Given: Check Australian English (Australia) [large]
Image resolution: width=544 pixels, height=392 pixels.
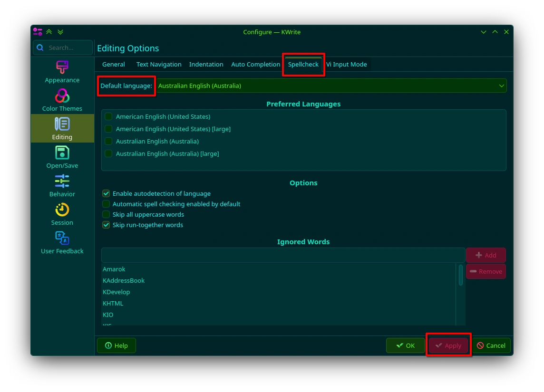Looking at the screenshot, I should (108, 153).
